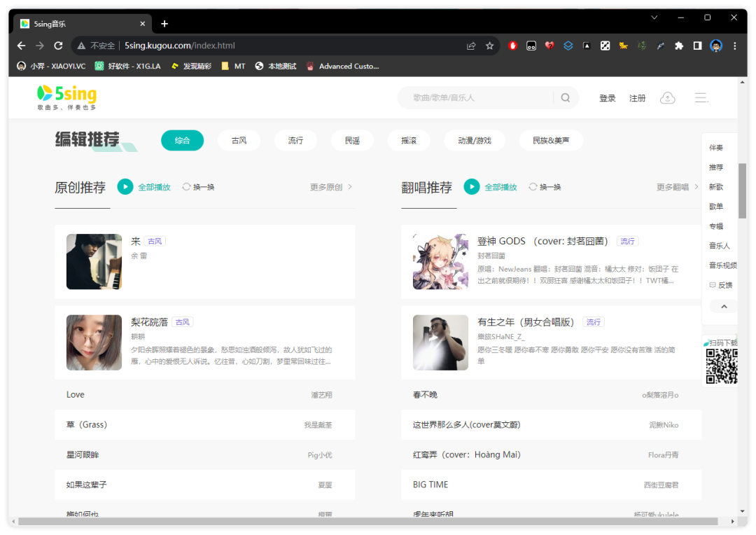756x535 pixels.
Task: Expand 更多翻唱 link
Action: point(677,187)
